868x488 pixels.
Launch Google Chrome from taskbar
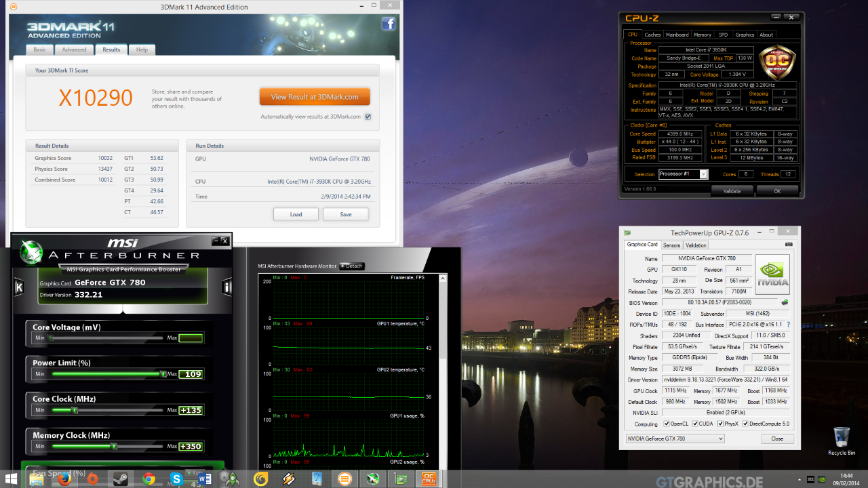(149, 479)
